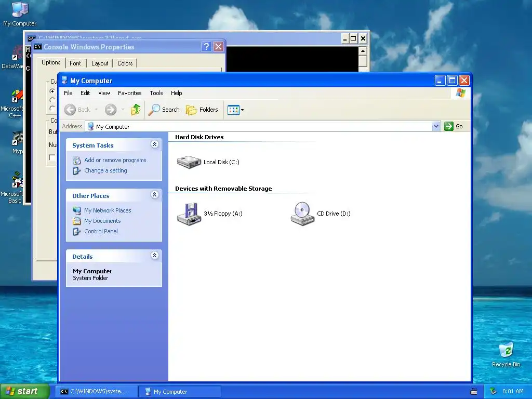
Task: Open My Network Places link
Action: coord(108,210)
